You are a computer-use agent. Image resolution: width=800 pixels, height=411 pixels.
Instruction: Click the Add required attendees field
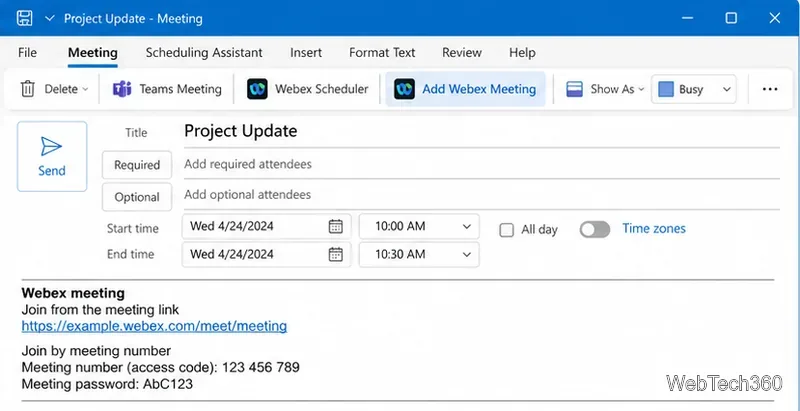481,164
